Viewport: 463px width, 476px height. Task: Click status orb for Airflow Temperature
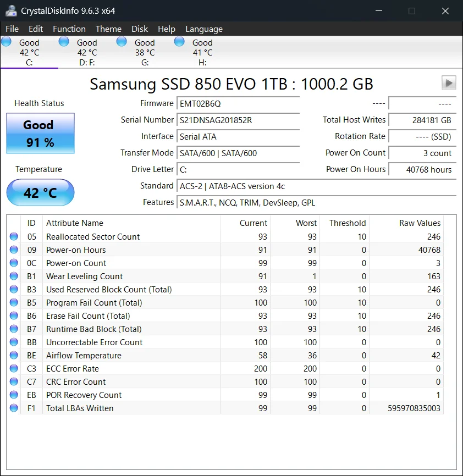click(x=14, y=355)
